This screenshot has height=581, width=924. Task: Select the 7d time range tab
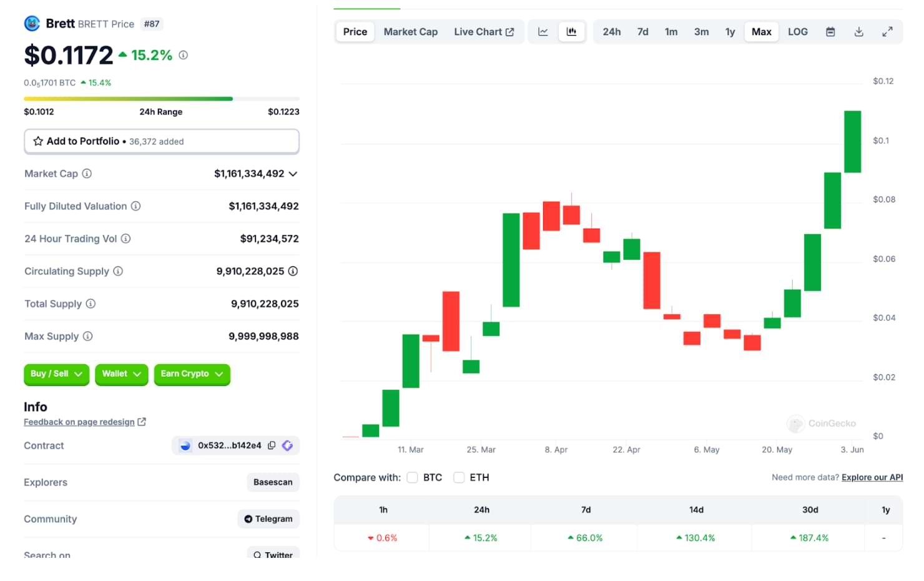(x=642, y=32)
